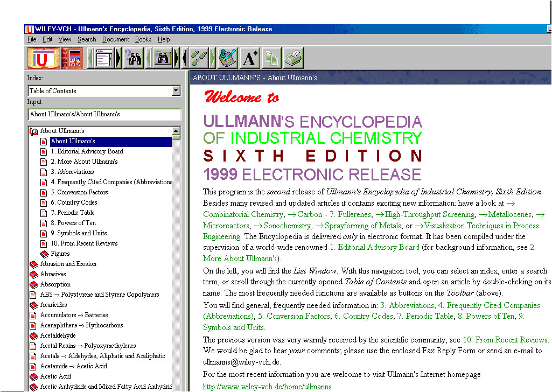The image size is (552, 392).
Task: Expand Acetic Anhydride and Mixed Fatty Acid entry
Action: tap(106, 387)
